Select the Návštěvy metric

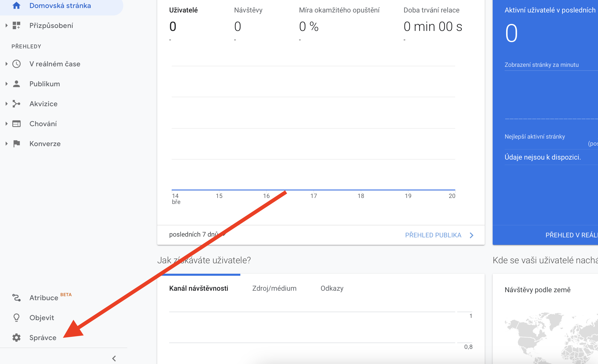[x=248, y=10]
